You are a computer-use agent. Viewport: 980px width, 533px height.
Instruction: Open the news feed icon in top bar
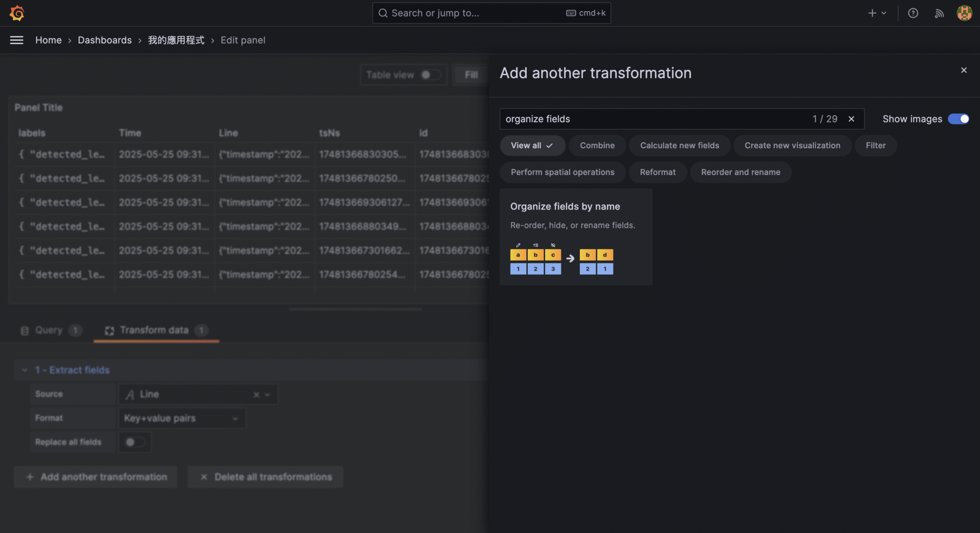pyautogui.click(x=939, y=13)
